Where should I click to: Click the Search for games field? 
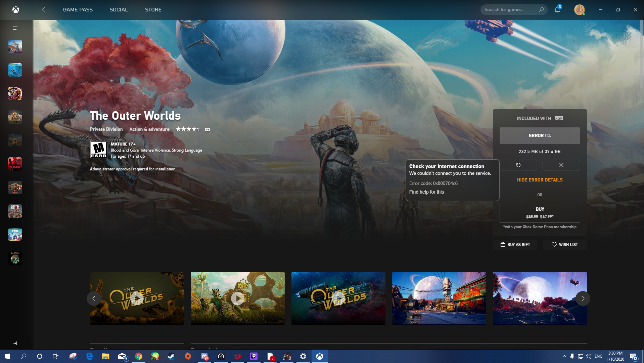point(514,10)
